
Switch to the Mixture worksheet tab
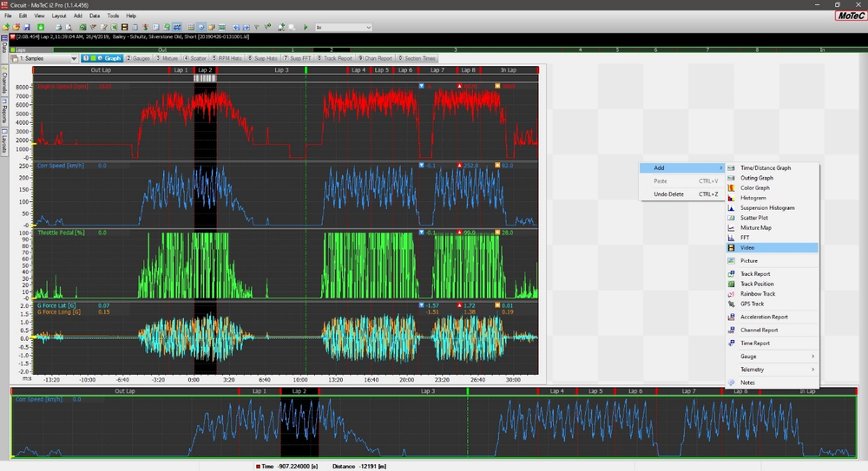(x=167, y=58)
